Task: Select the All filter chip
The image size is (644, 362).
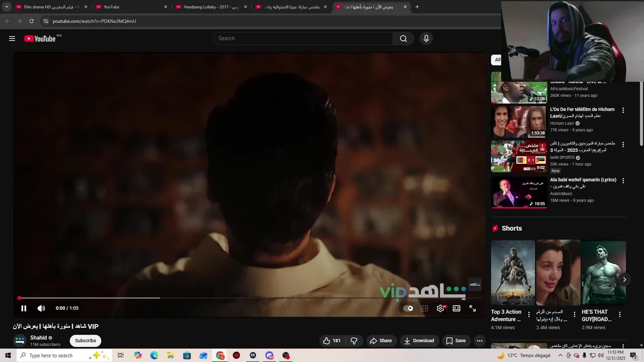Action: [x=497, y=60]
